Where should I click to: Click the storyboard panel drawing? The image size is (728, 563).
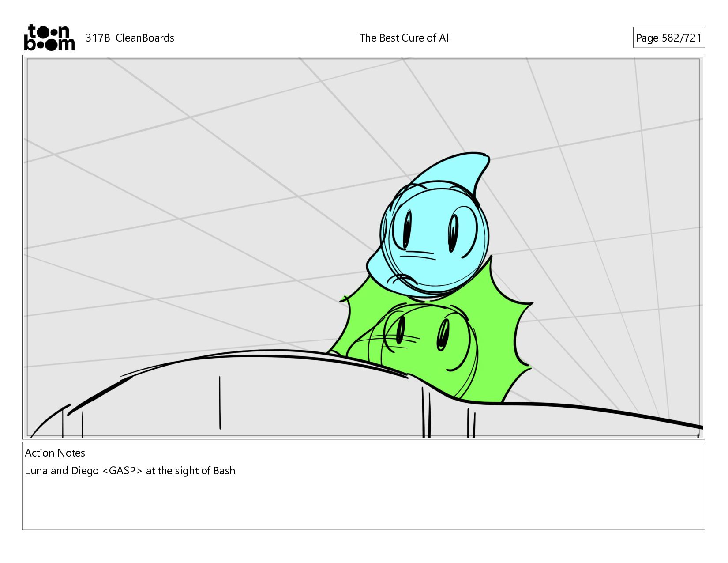[363, 247]
